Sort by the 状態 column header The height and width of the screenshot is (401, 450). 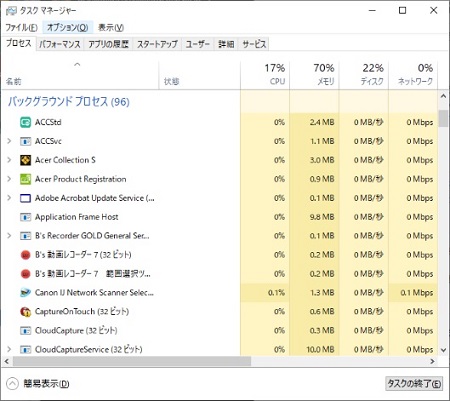[199, 75]
